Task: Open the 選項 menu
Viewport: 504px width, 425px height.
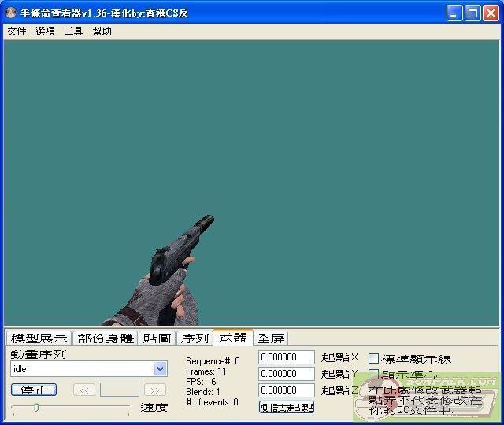Action: (x=45, y=31)
